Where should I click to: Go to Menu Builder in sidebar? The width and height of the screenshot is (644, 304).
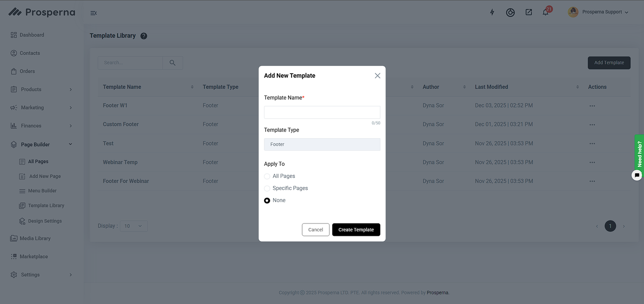pyautogui.click(x=42, y=191)
